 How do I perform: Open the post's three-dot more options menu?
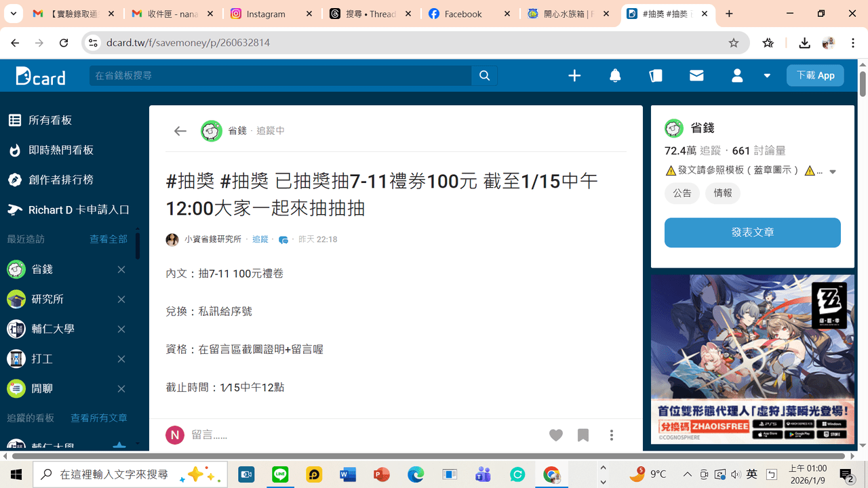[612, 435]
